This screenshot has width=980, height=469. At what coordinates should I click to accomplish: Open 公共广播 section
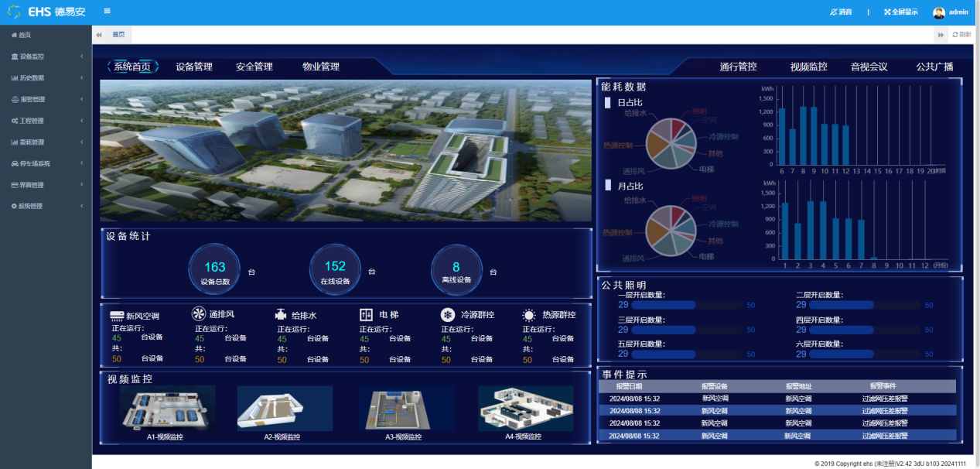[935, 67]
